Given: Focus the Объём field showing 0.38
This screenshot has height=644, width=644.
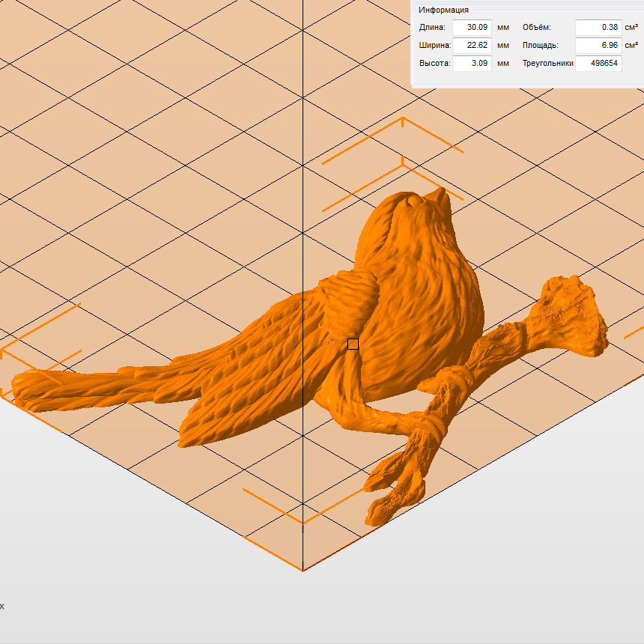Looking at the screenshot, I should coord(598,28).
